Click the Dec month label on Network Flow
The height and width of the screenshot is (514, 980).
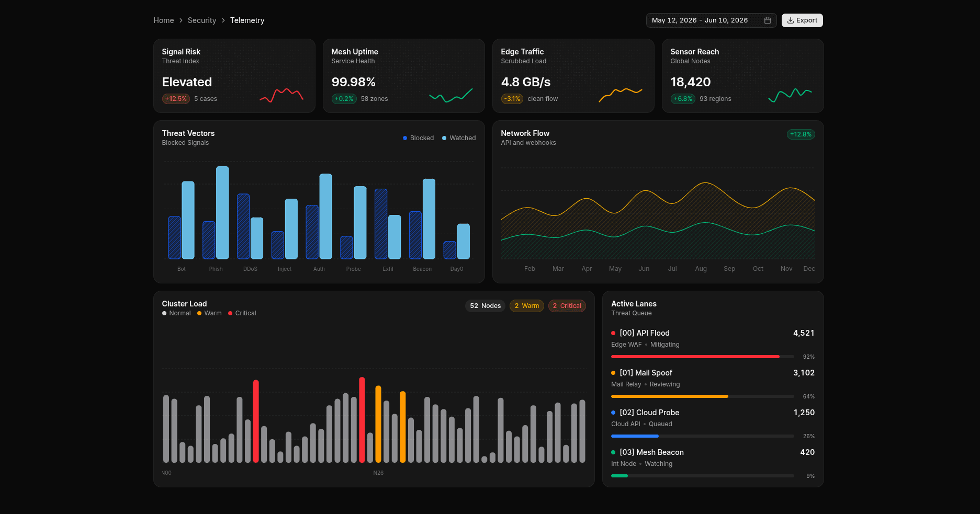(x=809, y=269)
